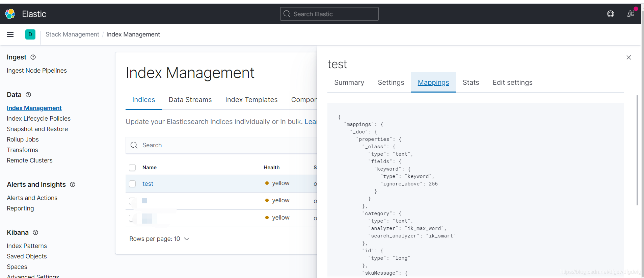644x278 pixels.
Task: Sort indices by Health column header
Action: coord(271,168)
